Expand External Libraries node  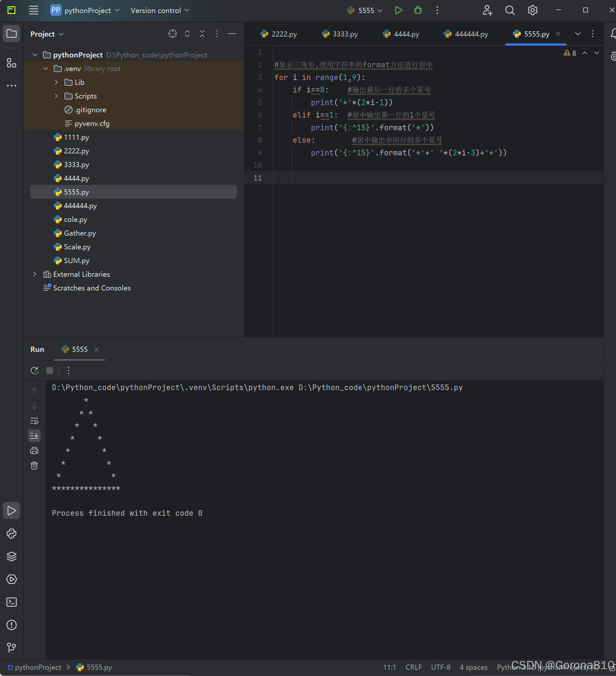point(35,274)
